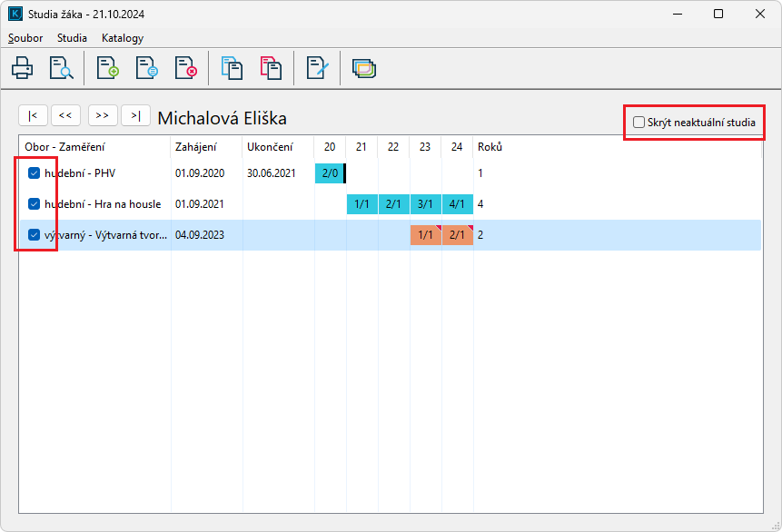Open the Studia menu
Viewport: 782px width, 532px height.
(x=72, y=38)
